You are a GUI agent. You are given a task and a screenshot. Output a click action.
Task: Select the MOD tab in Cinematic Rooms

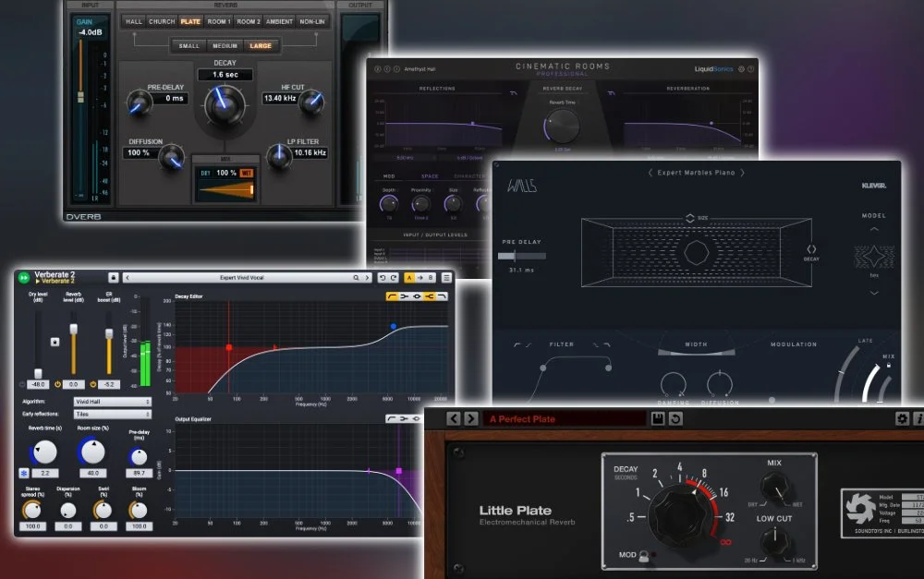tap(389, 176)
